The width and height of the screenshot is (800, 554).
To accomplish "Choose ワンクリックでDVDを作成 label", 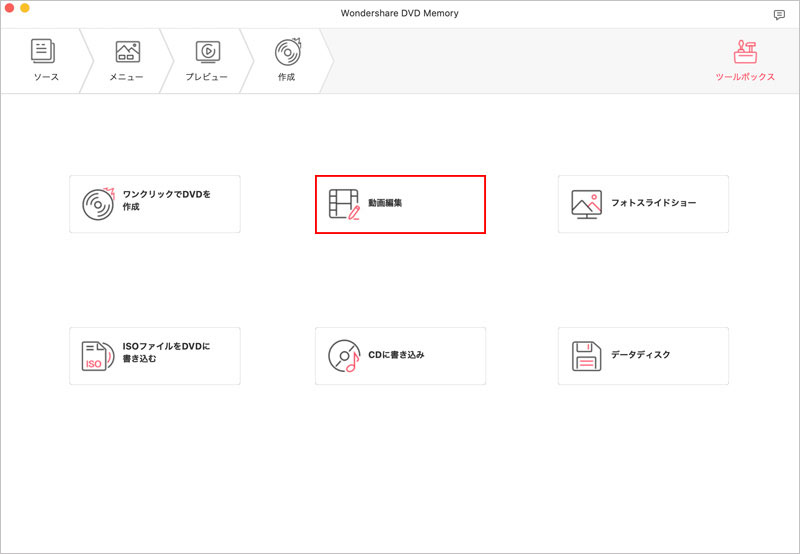I will tap(167, 200).
